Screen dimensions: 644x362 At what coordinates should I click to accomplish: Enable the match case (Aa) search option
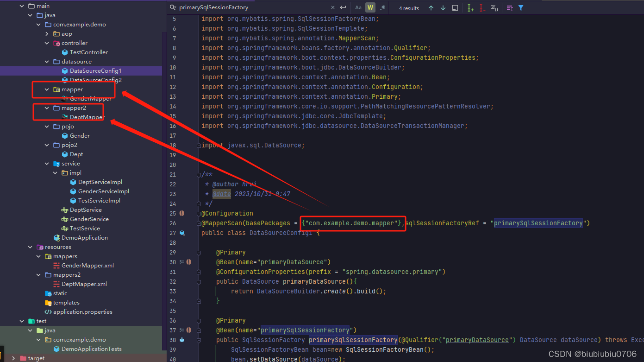358,7
